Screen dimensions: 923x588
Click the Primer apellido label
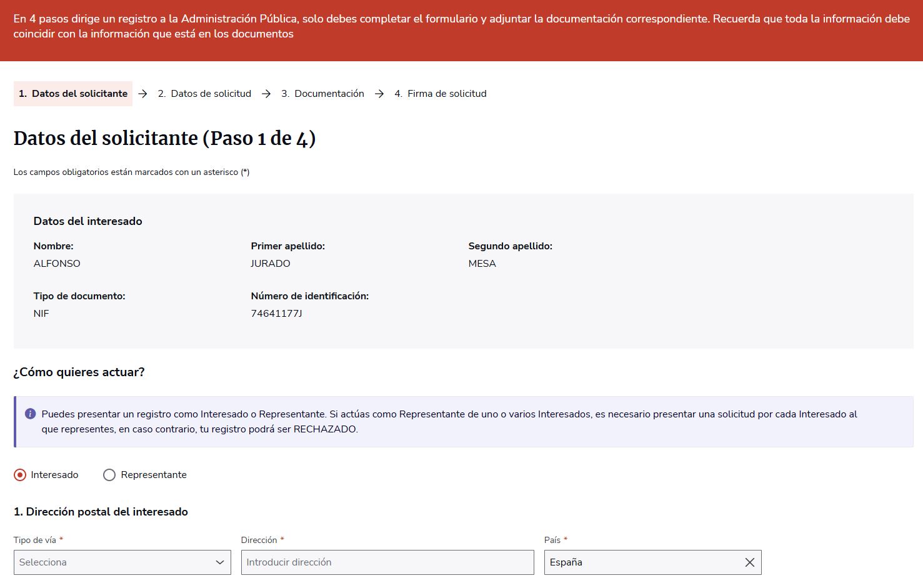[x=288, y=246]
